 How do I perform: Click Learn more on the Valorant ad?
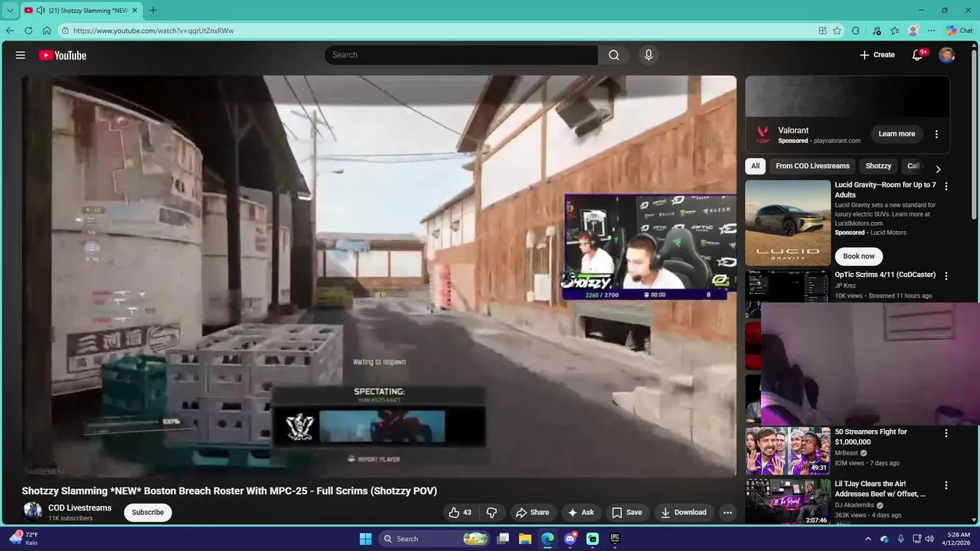897,134
